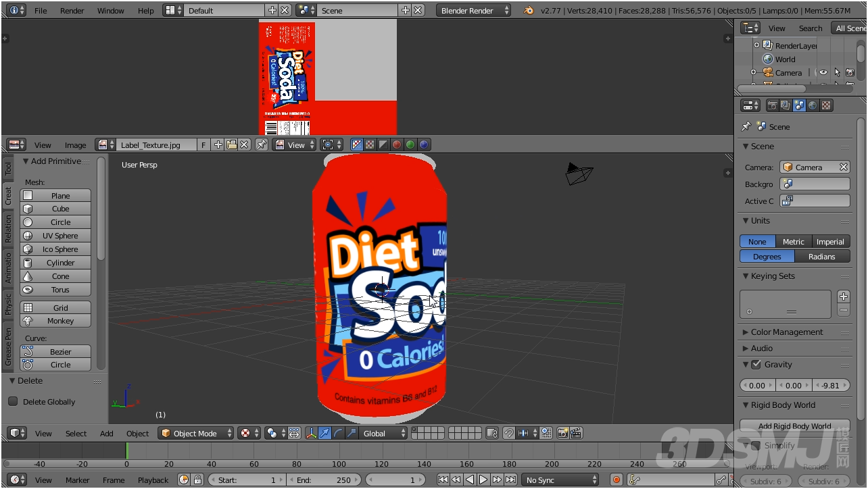Screen dimensions: 868x489
Task: Open the image editor View mode dropdown
Action: point(295,145)
